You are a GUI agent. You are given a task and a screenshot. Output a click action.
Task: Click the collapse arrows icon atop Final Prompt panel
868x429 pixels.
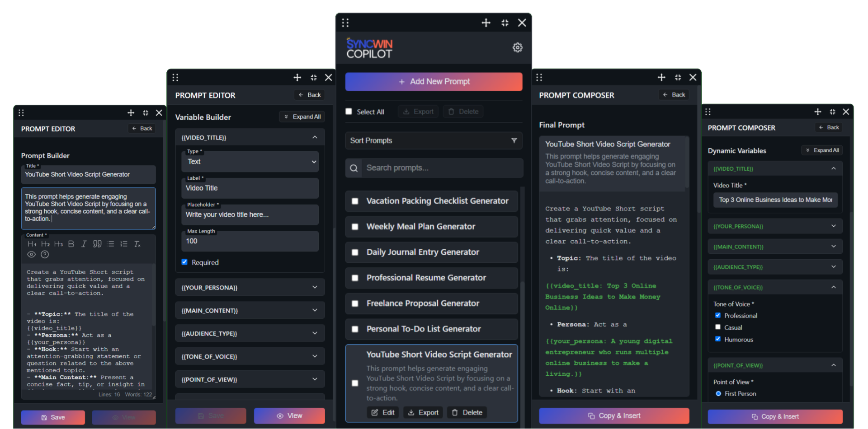click(678, 77)
